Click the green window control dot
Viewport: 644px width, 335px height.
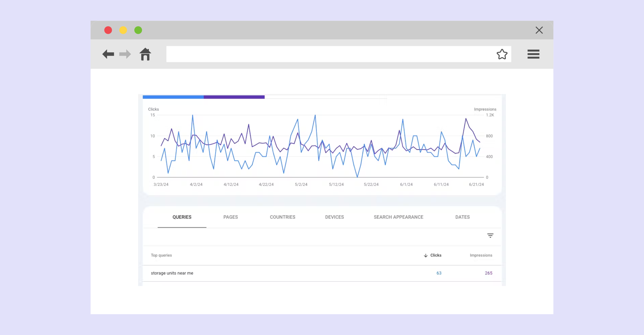click(138, 30)
